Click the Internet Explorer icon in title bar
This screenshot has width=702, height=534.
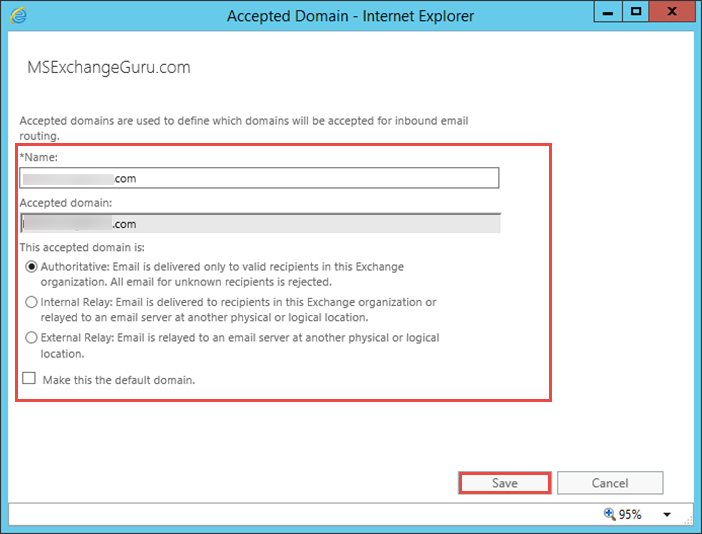click(x=19, y=16)
